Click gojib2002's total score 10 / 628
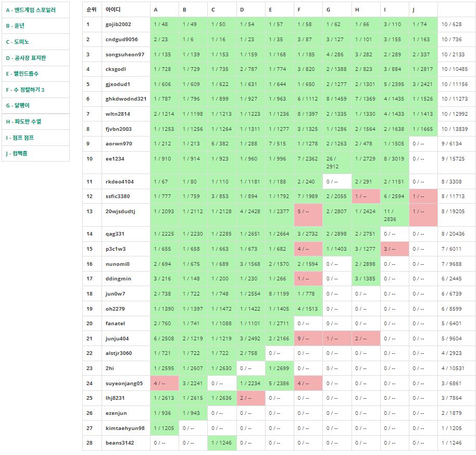Viewport: 476px width, 455px height. (x=452, y=24)
